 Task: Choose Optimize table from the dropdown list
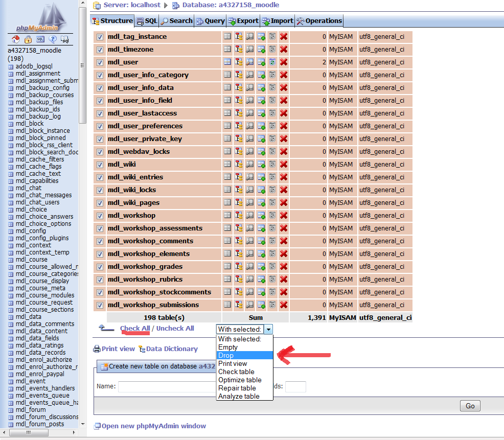tap(245, 380)
